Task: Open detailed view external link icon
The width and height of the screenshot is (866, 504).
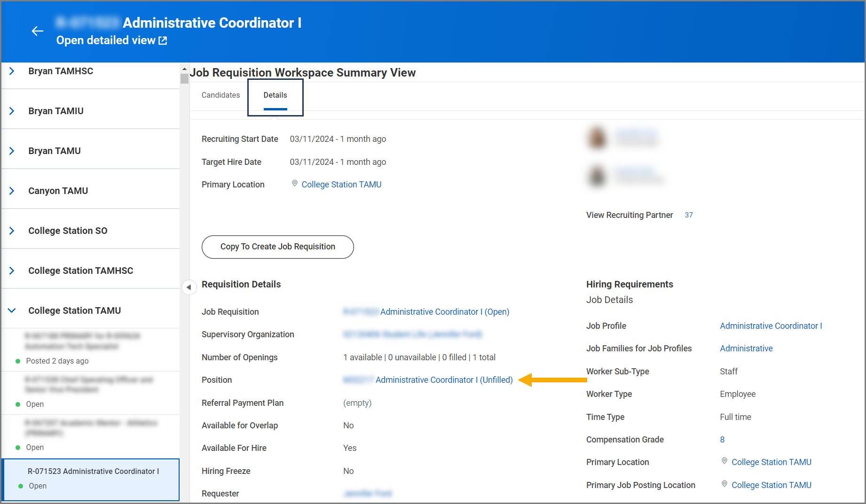Action: pos(163,41)
